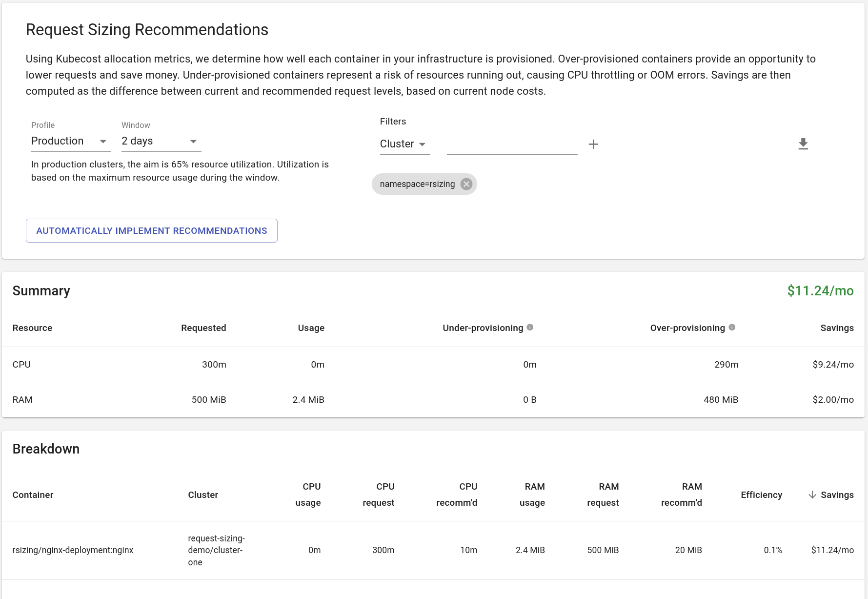Sort breakdown by RAM request header
Viewport: 868px width, 599px height.
coord(603,495)
